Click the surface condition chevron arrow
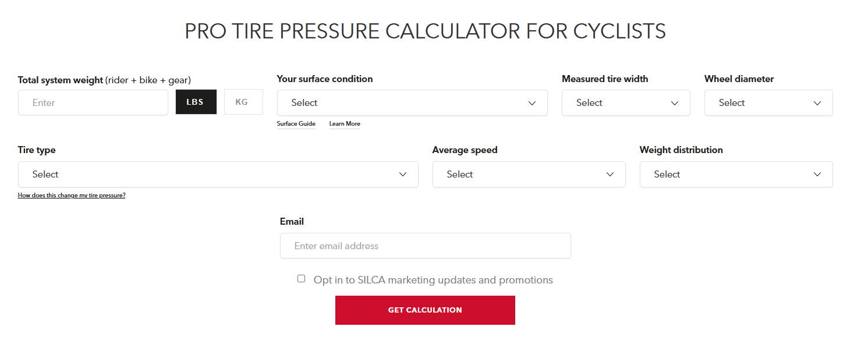 pos(532,103)
